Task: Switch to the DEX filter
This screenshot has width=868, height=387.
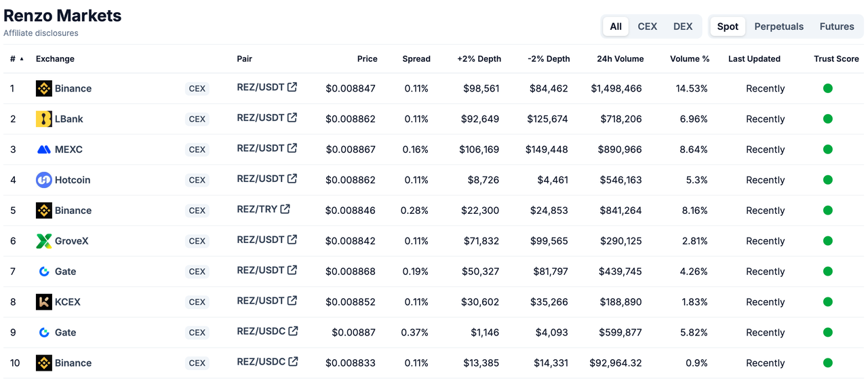Action: coord(683,26)
